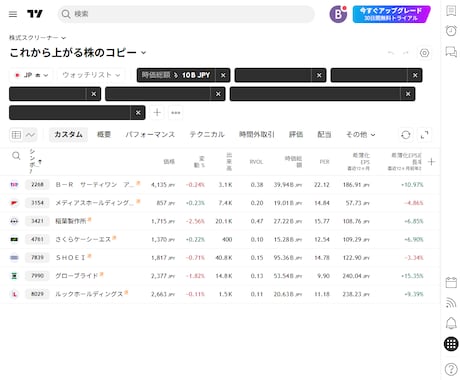Sort by the PER column header

point(324,162)
